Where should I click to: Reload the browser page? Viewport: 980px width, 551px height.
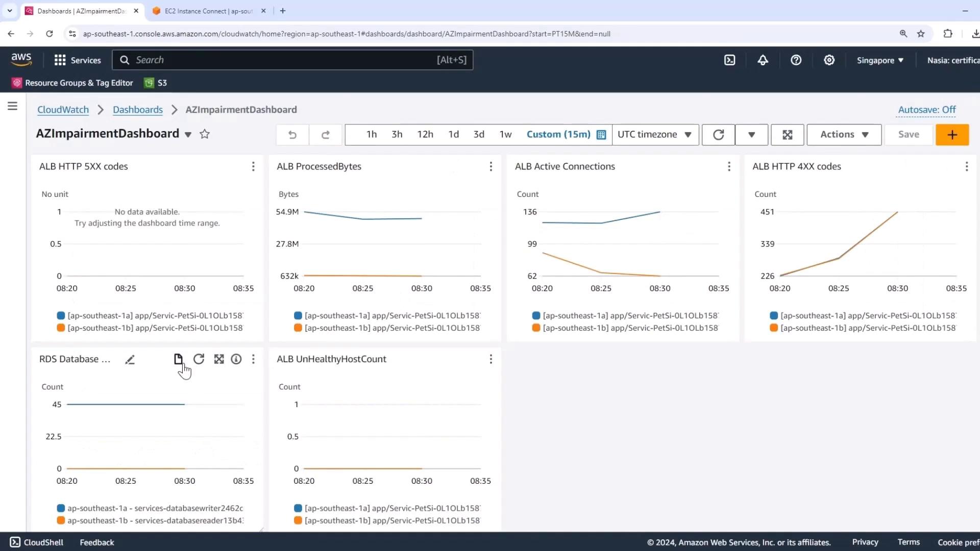point(50,34)
